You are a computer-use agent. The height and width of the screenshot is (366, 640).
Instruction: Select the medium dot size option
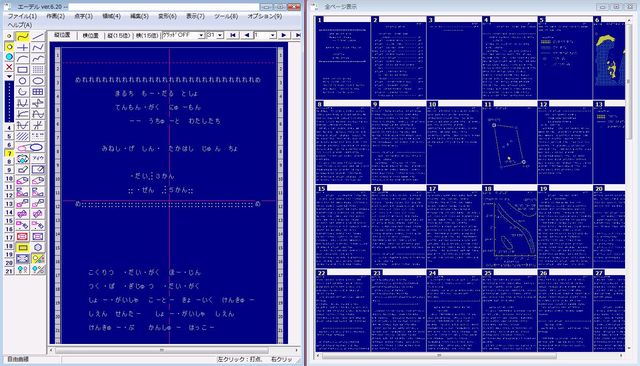[9, 47]
